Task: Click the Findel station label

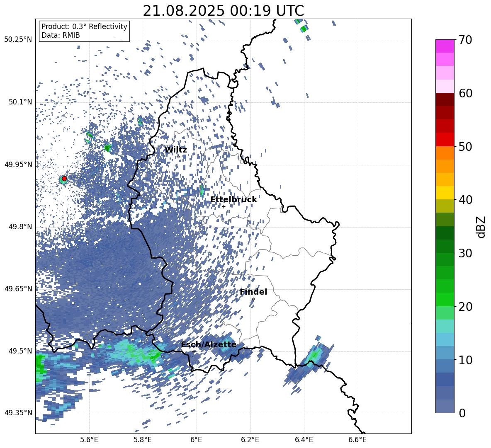Action: pyautogui.click(x=253, y=292)
